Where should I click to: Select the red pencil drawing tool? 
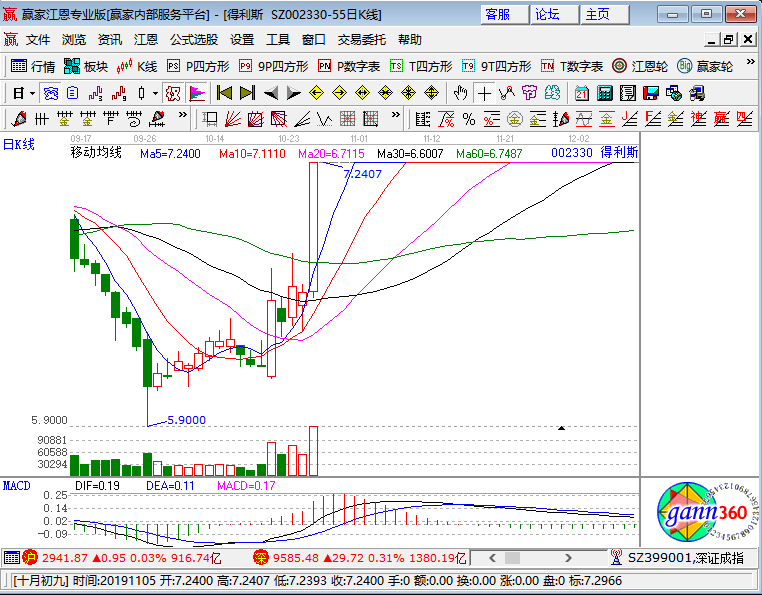click(x=18, y=119)
